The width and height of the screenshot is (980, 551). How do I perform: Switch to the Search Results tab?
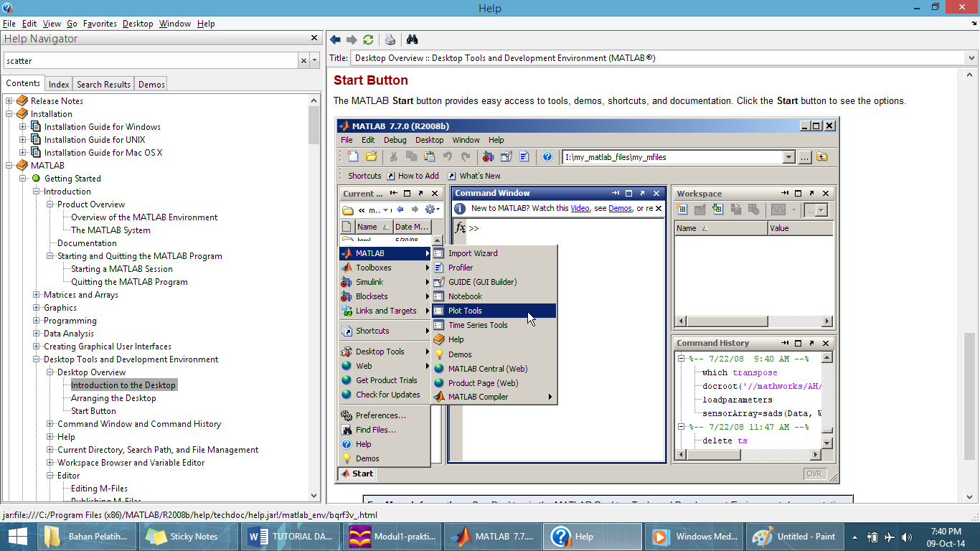coord(103,84)
